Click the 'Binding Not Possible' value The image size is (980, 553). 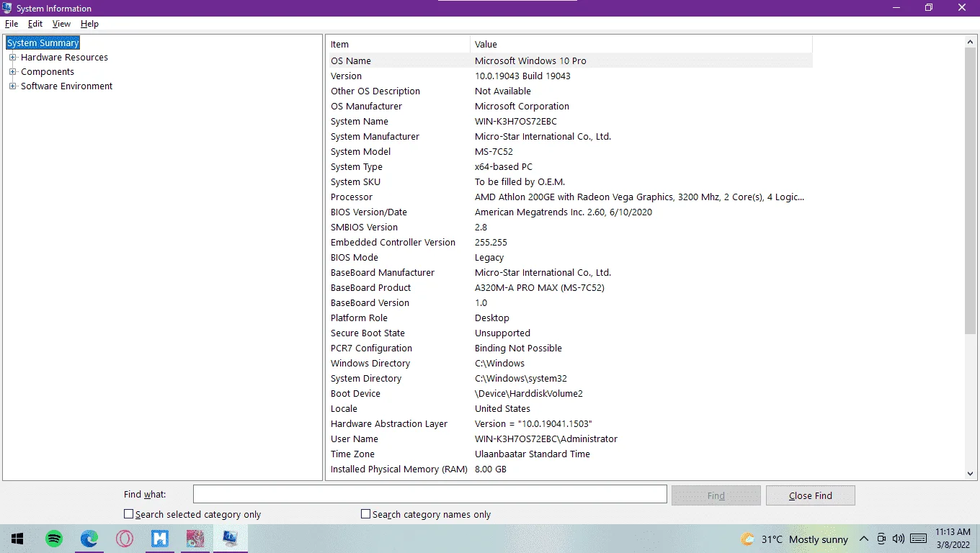518,349
